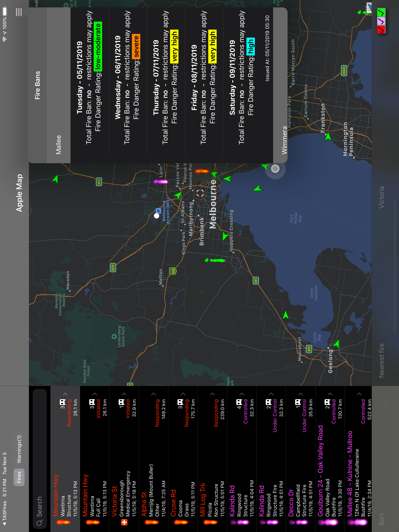This screenshot has width=399, height=532.
Task: Tap the magnifier icon in the search bar
Action: [x=40, y=523]
